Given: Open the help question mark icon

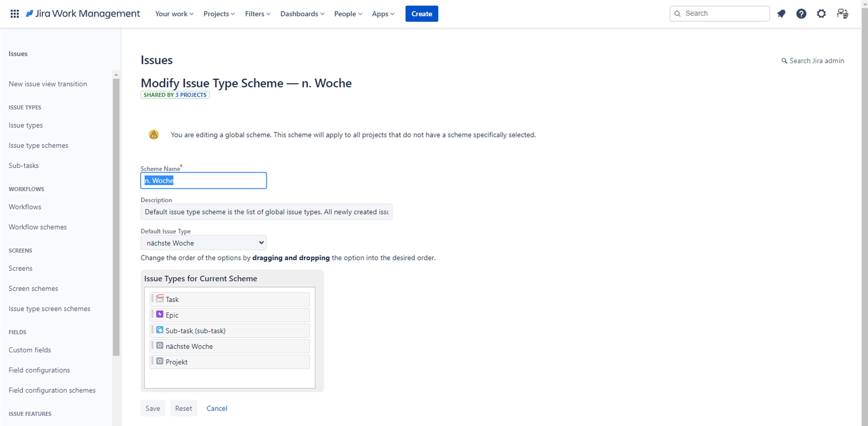Looking at the screenshot, I should pyautogui.click(x=801, y=14).
